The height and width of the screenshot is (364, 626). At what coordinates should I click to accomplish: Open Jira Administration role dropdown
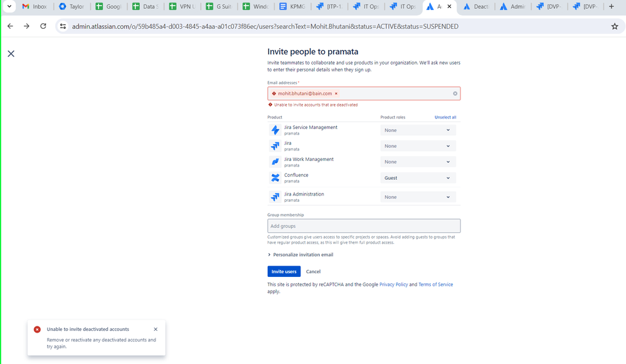[x=418, y=197]
